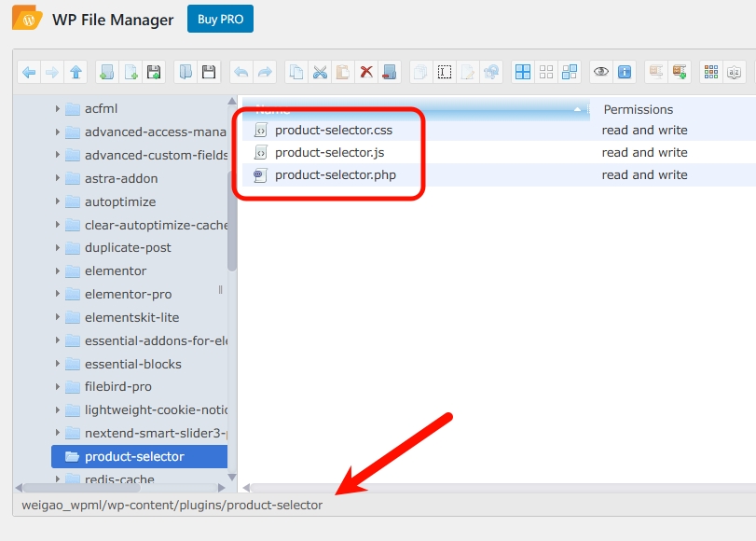
Task: Select the product-selector folder in tree
Action: coord(139,456)
